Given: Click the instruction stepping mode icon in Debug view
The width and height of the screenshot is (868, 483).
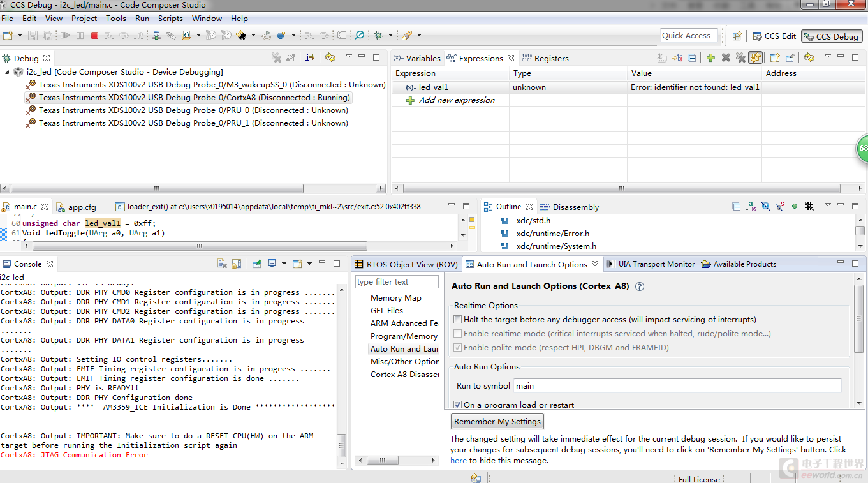Looking at the screenshot, I should [x=310, y=57].
